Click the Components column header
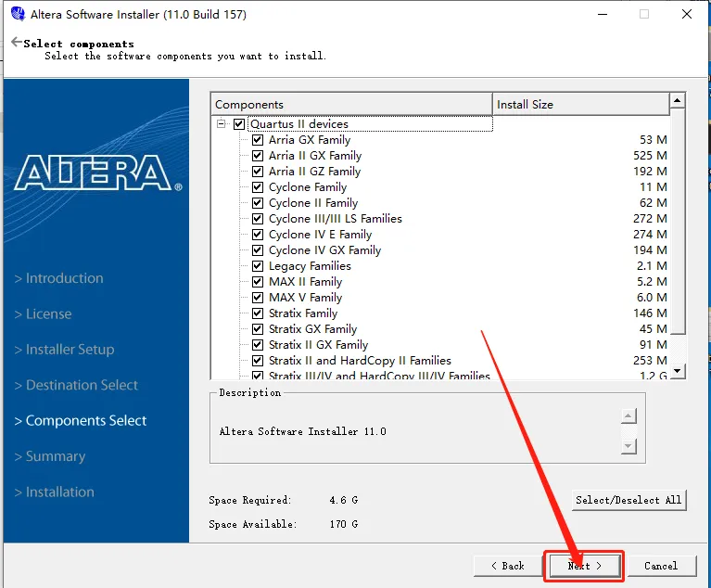This screenshot has height=588, width=711. coord(352,105)
